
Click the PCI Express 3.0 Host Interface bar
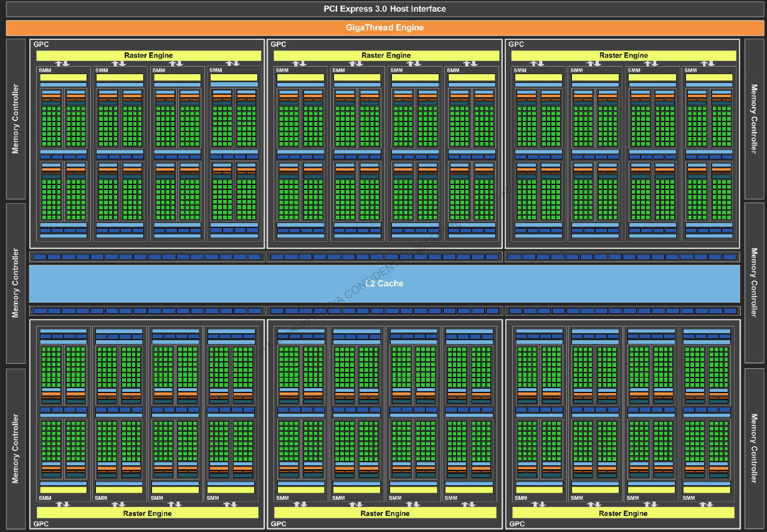(384, 9)
